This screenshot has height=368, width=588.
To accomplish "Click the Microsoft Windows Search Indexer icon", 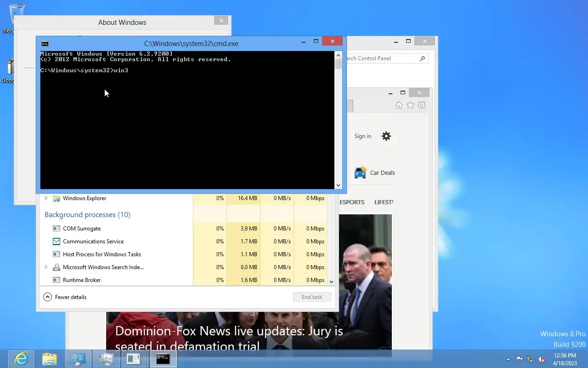I will (x=57, y=267).
